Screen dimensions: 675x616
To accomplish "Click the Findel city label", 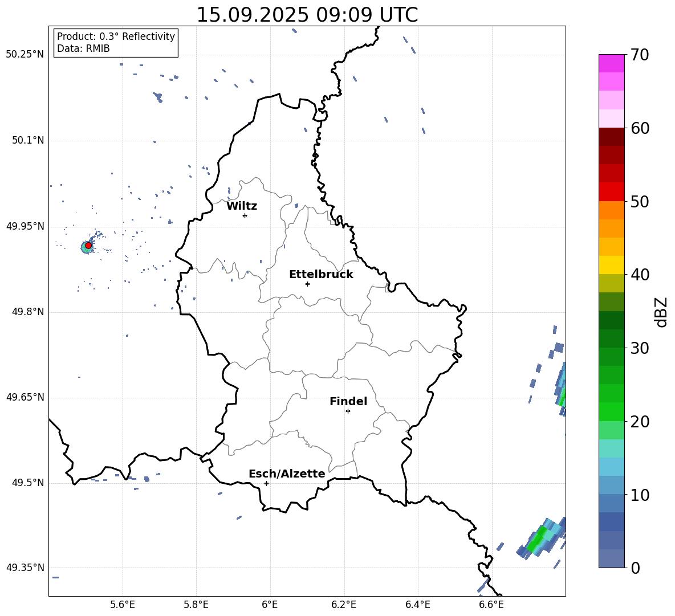I will point(348,401).
